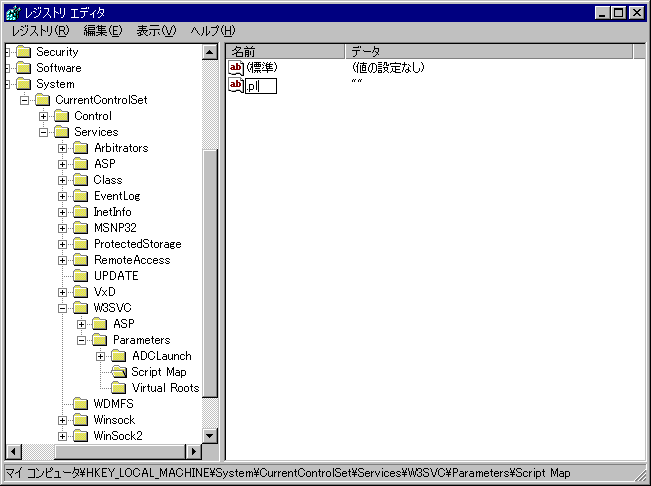Screen dimensions: 651x486
Task: Click the ADCLaunch folder icon
Action: (x=119, y=356)
